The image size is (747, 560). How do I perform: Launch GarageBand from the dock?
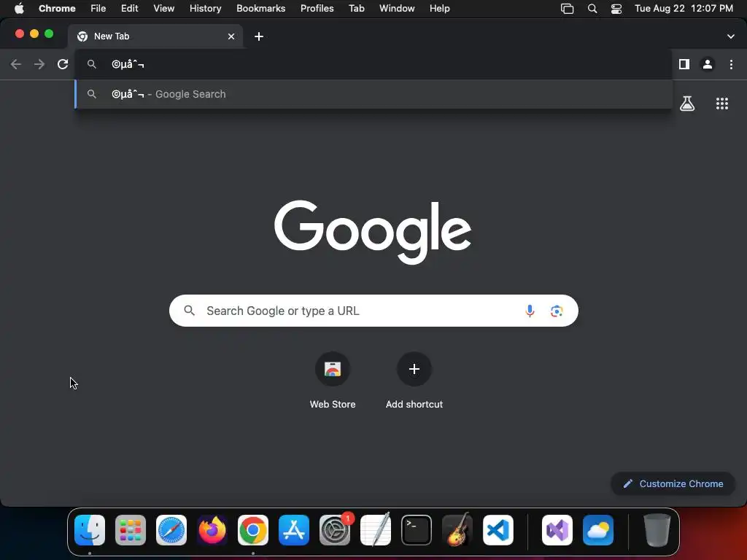pyautogui.click(x=457, y=529)
